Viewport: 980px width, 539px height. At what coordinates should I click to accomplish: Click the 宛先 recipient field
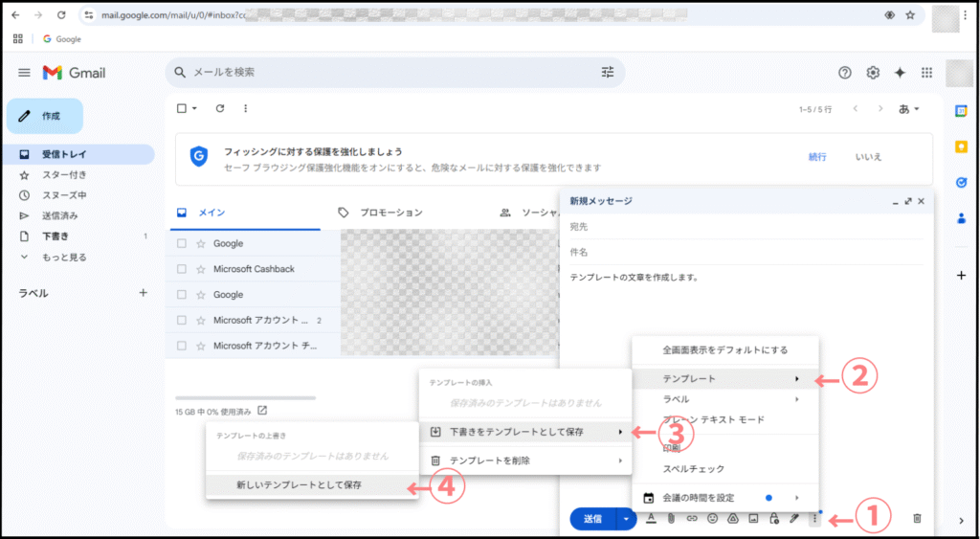point(746,226)
